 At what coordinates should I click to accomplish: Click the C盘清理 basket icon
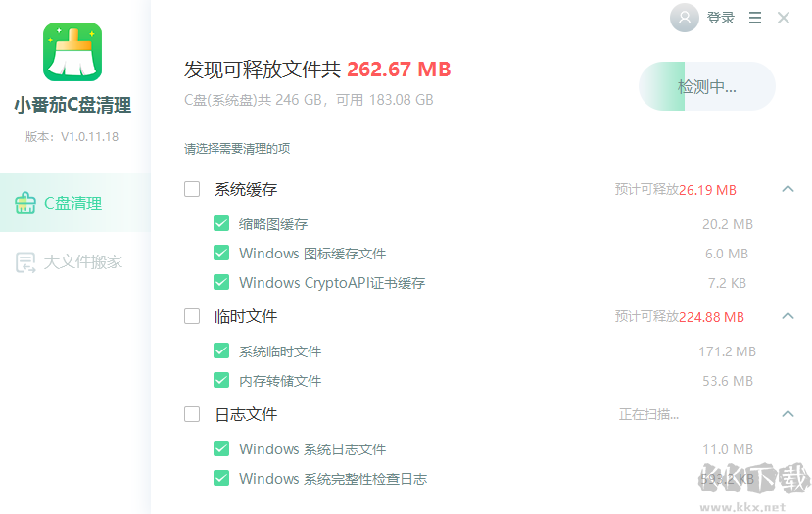pos(25,204)
